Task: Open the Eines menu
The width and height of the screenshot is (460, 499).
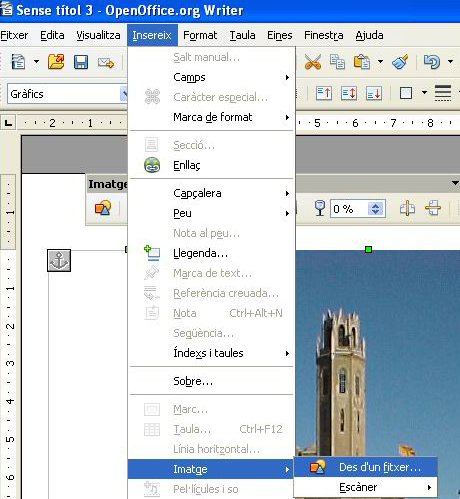Action: 280,35
